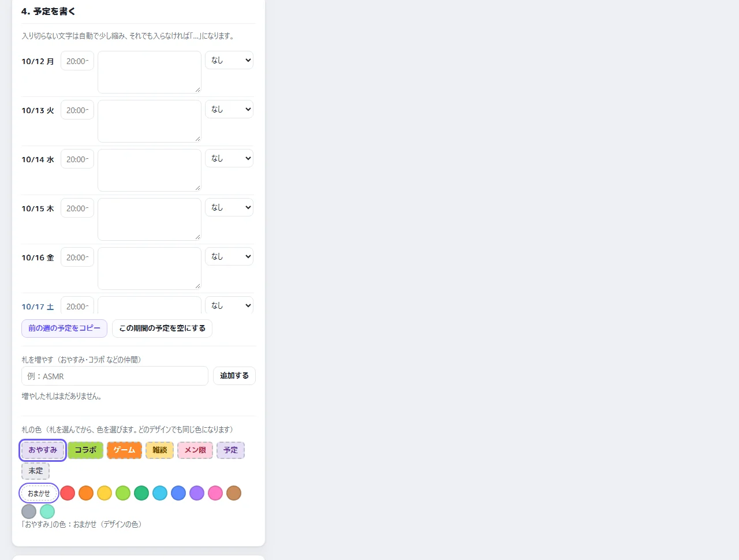Focus the 10/13 火 schedule text area
This screenshot has width=739, height=560.
(150, 121)
